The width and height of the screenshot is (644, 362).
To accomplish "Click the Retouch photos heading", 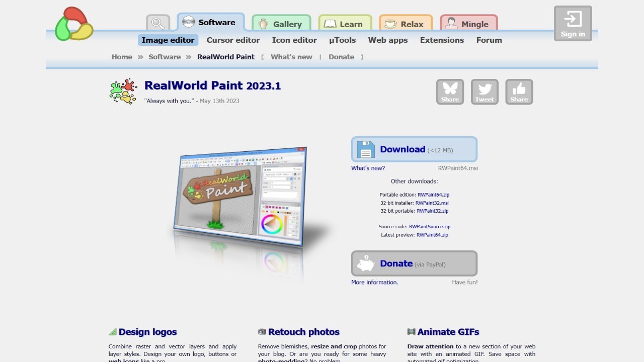I will (x=304, y=332).
